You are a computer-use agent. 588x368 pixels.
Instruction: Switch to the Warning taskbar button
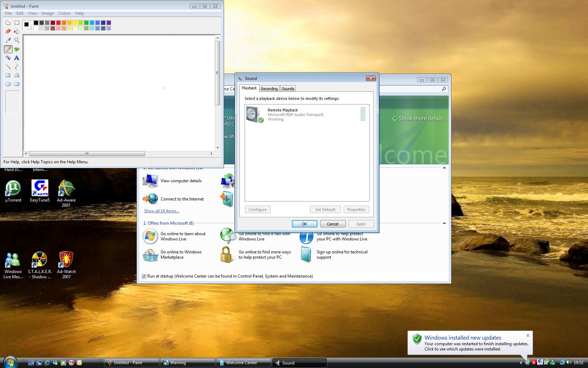coord(187,363)
